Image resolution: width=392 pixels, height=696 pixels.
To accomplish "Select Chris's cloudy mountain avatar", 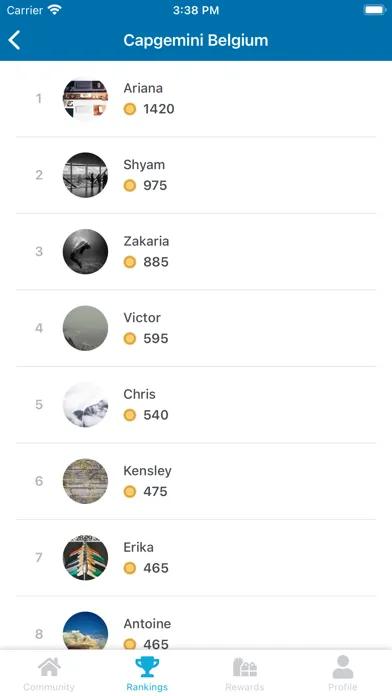I will (x=85, y=404).
